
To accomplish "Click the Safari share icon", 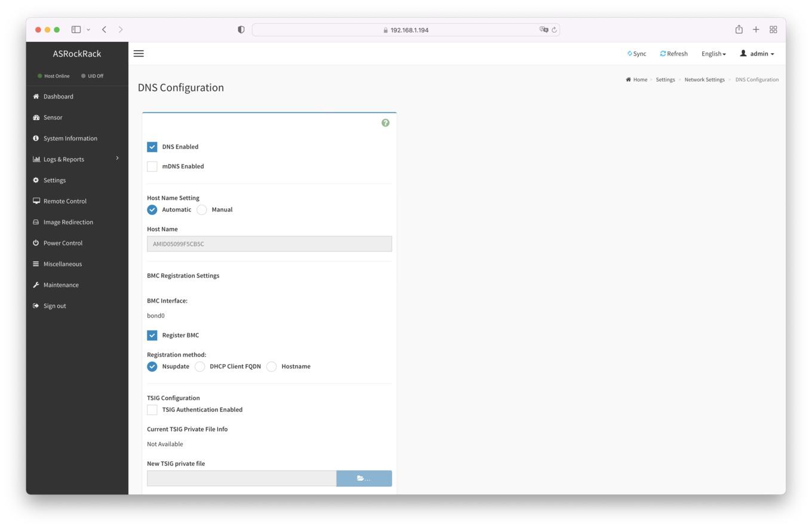I will pos(739,30).
